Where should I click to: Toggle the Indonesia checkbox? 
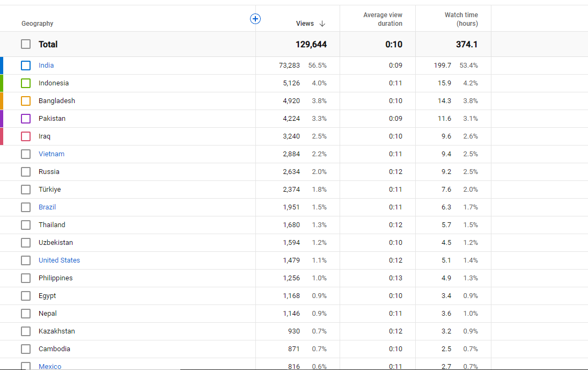point(26,83)
